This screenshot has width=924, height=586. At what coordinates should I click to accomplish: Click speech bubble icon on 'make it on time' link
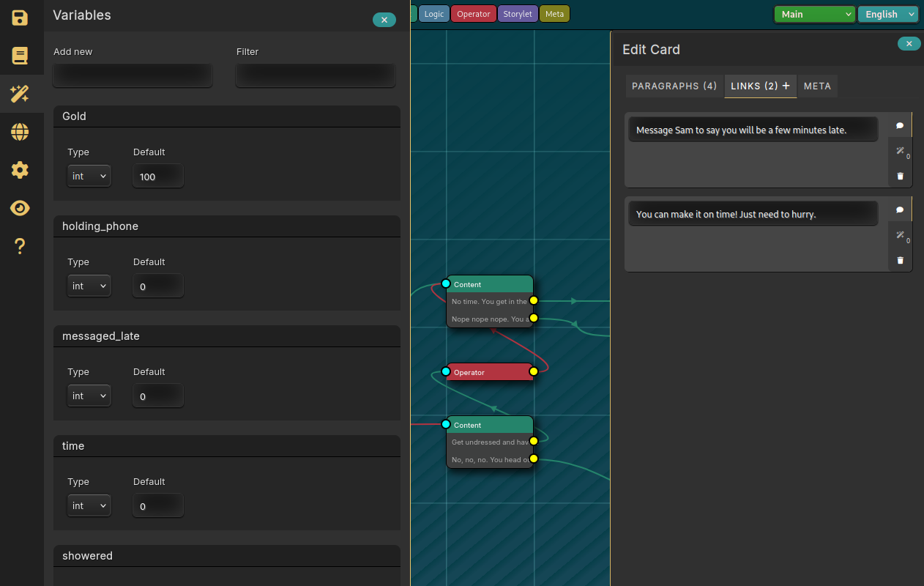click(x=900, y=210)
